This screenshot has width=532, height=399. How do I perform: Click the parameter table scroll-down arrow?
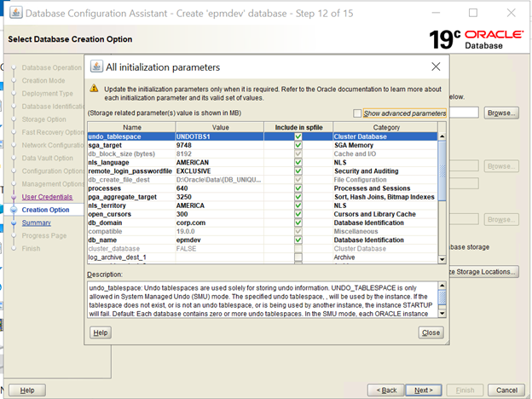[442, 259]
